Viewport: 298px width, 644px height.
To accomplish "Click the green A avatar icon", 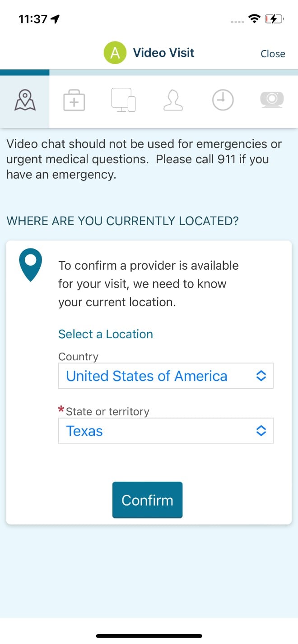I will click(x=115, y=53).
